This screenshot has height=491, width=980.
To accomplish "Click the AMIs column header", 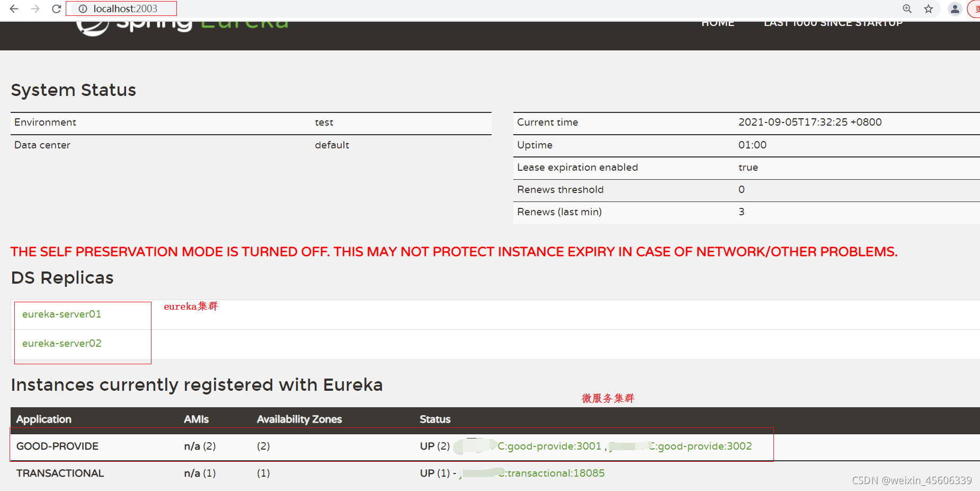I will [196, 419].
